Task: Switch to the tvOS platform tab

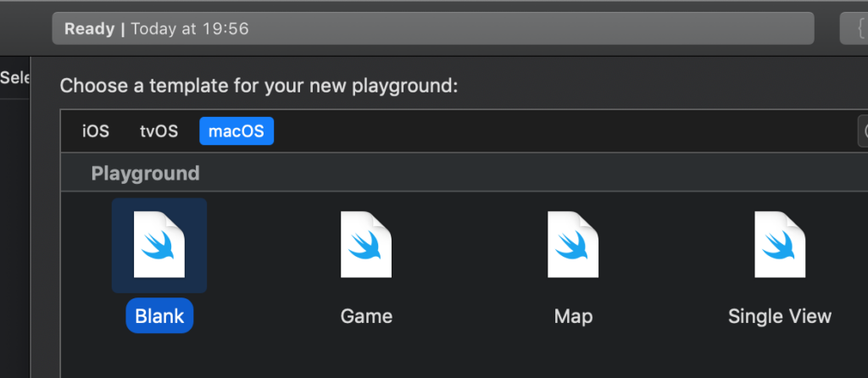Action: pyautogui.click(x=159, y=131)
